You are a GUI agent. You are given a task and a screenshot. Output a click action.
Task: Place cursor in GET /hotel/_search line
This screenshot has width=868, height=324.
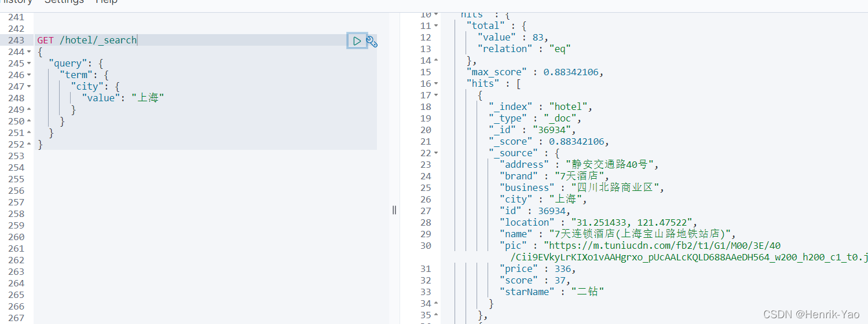click(x=87, y=40)
